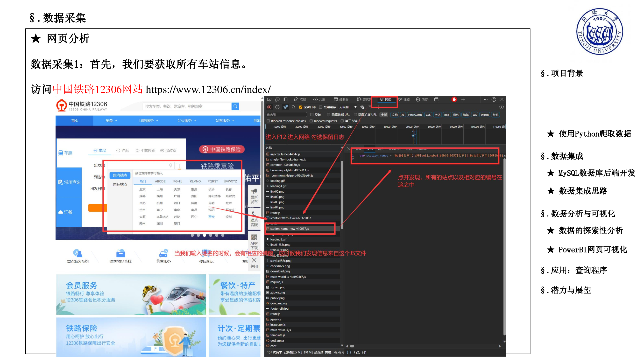Open network settings gear icon
This screenshot has width=644, height=362.
tap(501, 107)
